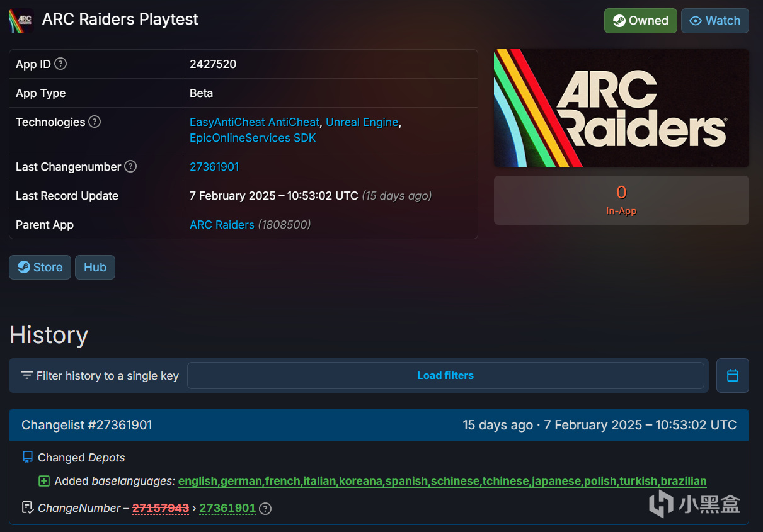Click the ChangeNumber help question icon
This screenshot has width=763, height=532.
(265, 508)
